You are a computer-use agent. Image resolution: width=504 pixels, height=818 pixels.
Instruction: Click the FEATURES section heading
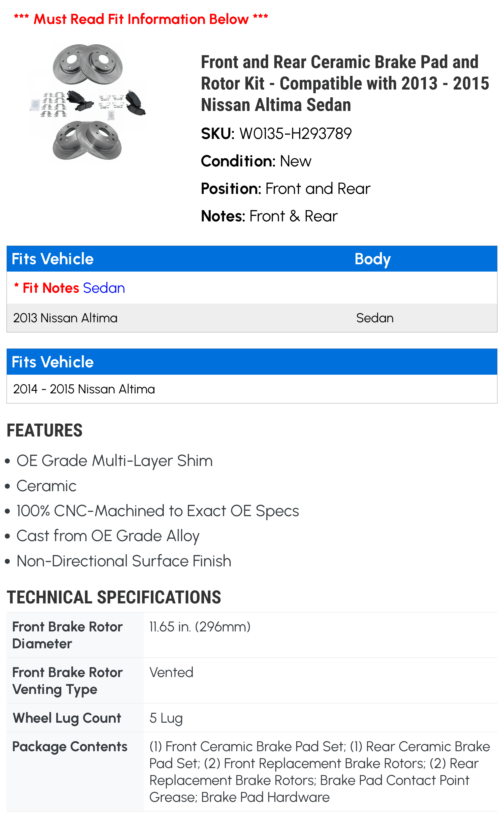coord(44,430)
